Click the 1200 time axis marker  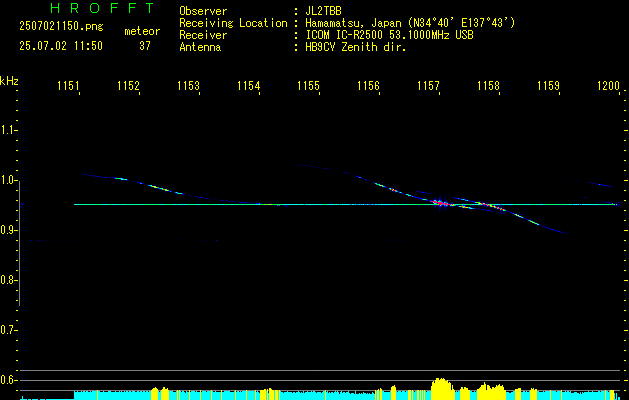(x=608, y=86)
